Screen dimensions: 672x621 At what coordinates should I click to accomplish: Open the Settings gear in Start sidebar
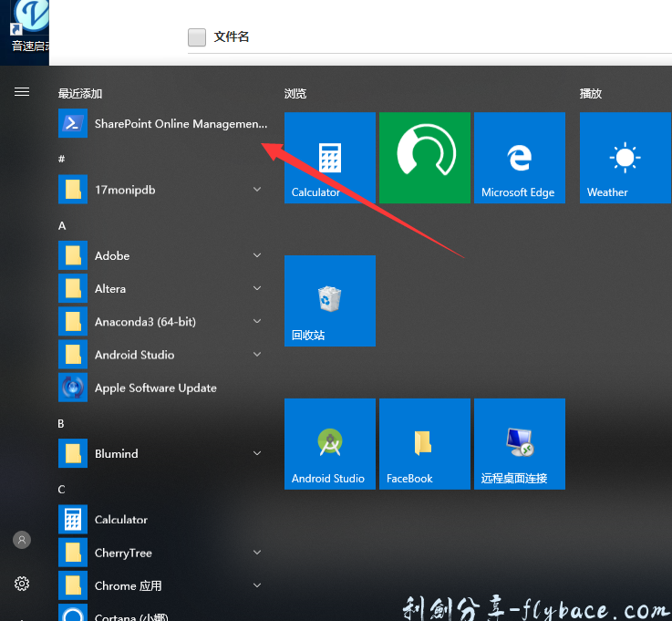(x=22, y=584)
